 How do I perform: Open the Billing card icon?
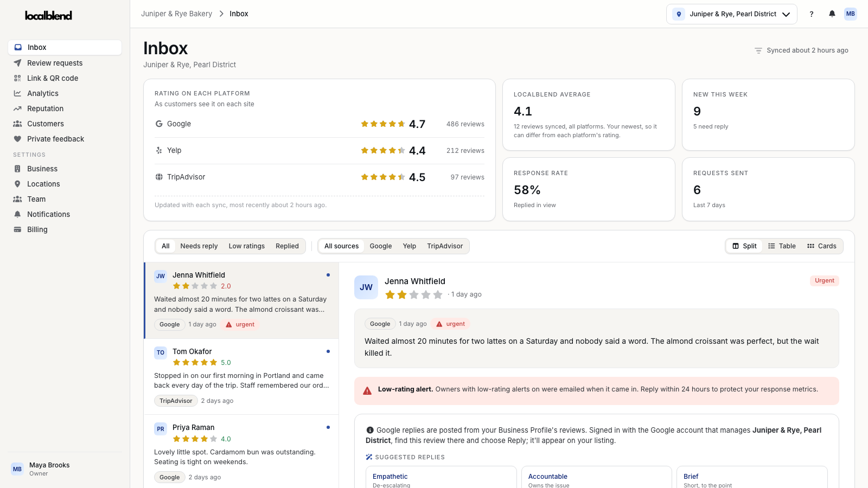pyautogui.click(x=17, y=229)
